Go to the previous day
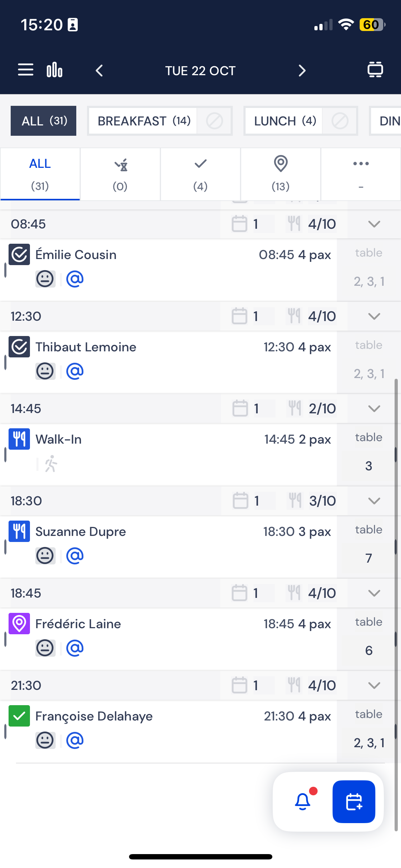The height and width of the screenshot is (868, 401). coord(99,71)
